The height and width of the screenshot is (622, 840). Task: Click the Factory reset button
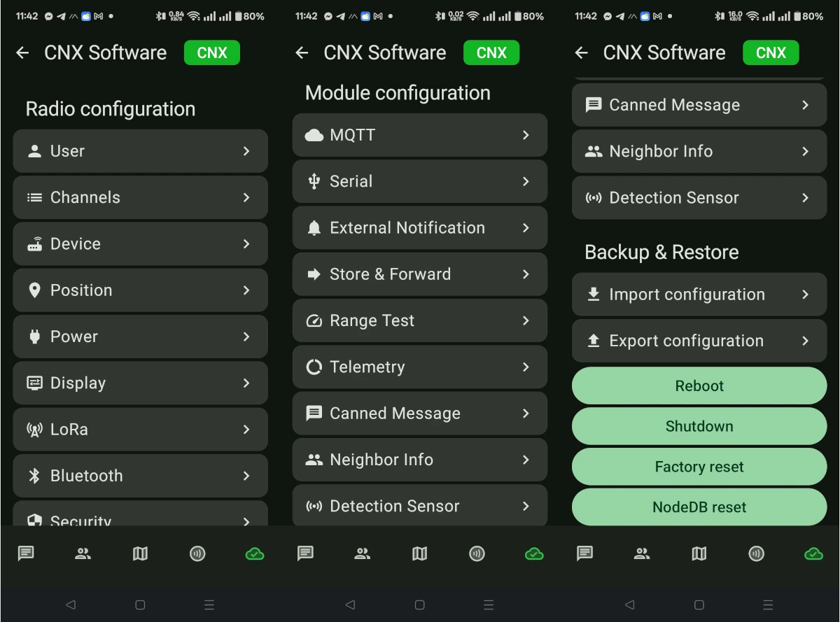click(x=699, y=467)
